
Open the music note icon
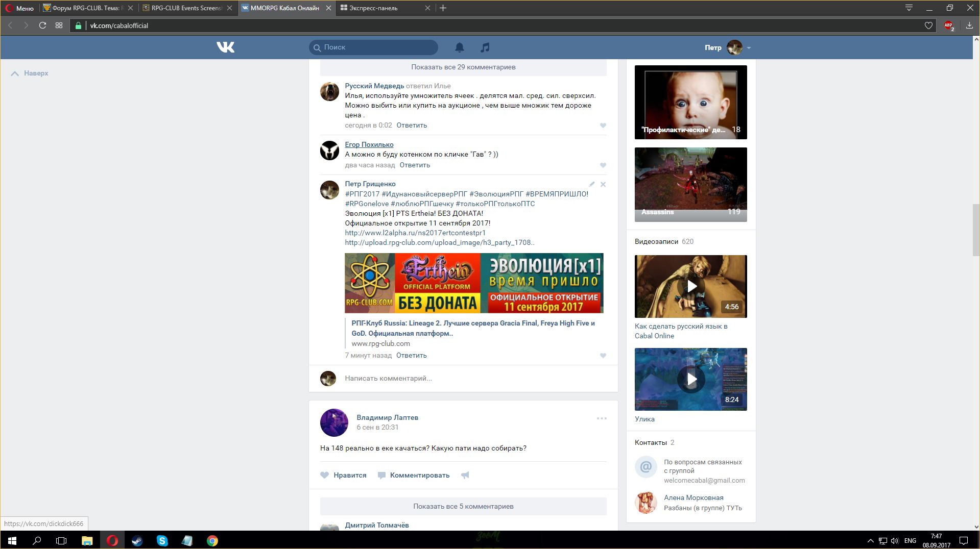pos(485,47)
